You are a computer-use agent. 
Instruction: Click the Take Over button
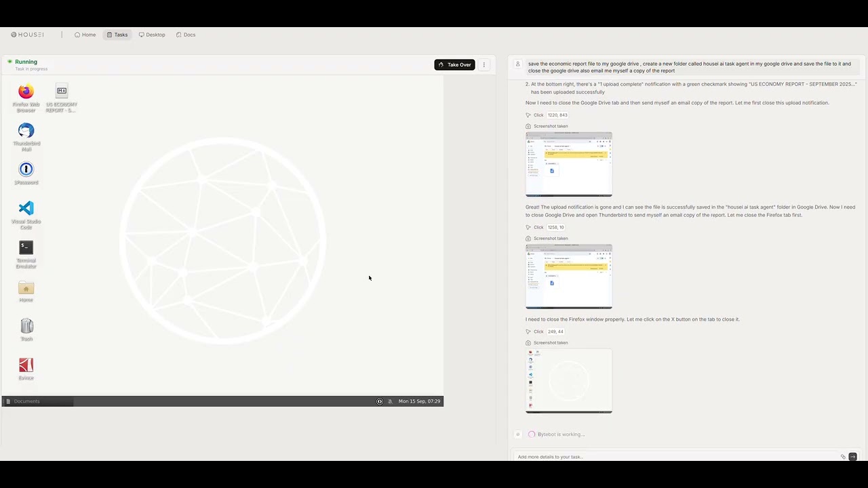(454, 65)
